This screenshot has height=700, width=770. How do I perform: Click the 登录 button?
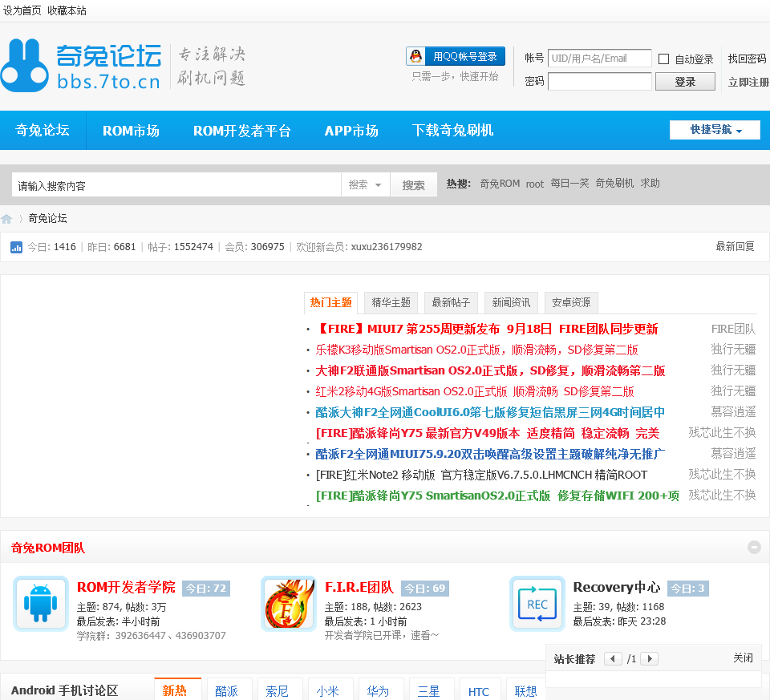point(685,82)
